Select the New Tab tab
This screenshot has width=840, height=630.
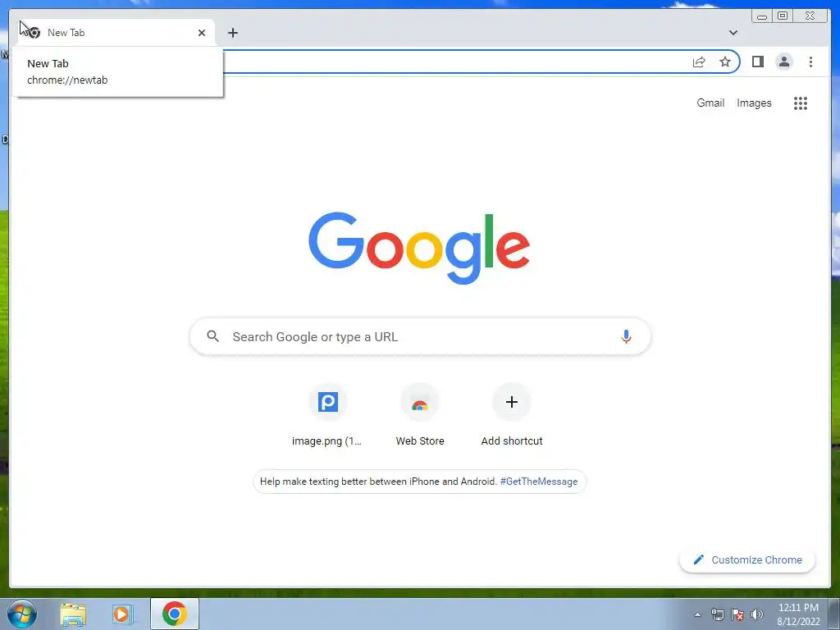[x=115, y=33]
